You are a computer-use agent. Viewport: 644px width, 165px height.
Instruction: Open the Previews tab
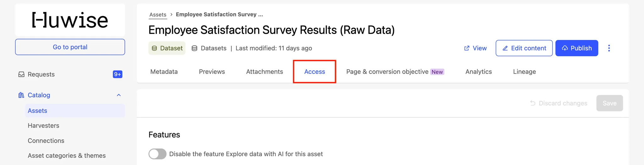(212, 72)
